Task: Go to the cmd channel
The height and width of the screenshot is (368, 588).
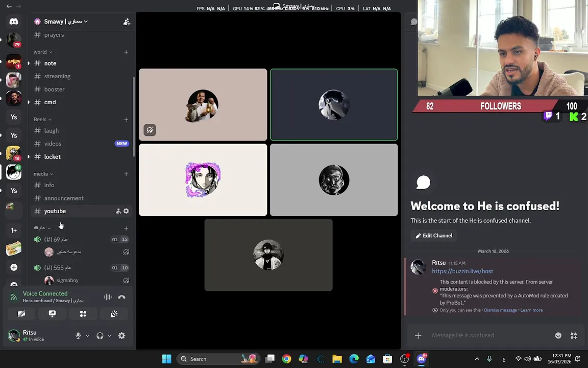Action: [81, 102]
